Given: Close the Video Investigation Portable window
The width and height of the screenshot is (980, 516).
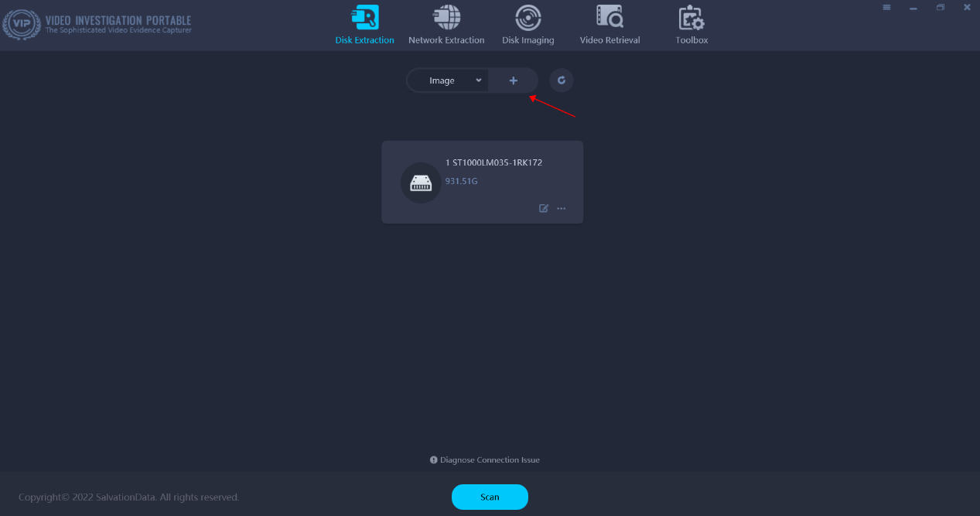Looking at the screenshot, I should tap(967, 8).
